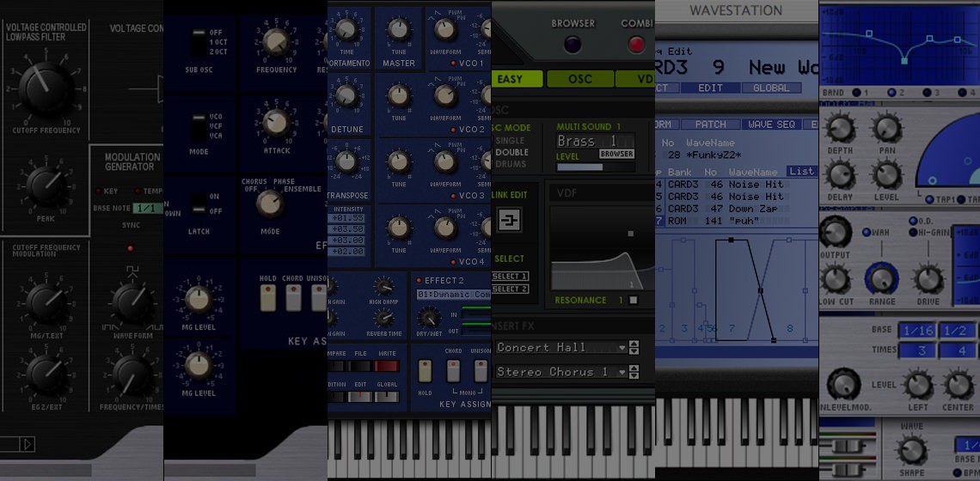This screenshot has width=980, height=481.
Task: Click the play arrow icon below MS-20 panel
Action: tap(27, 444)
